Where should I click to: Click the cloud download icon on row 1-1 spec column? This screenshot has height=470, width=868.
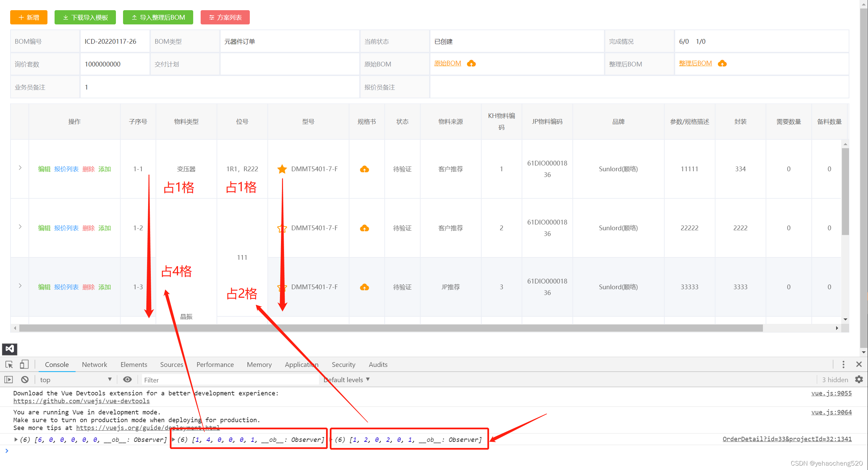tap(364, 169)
